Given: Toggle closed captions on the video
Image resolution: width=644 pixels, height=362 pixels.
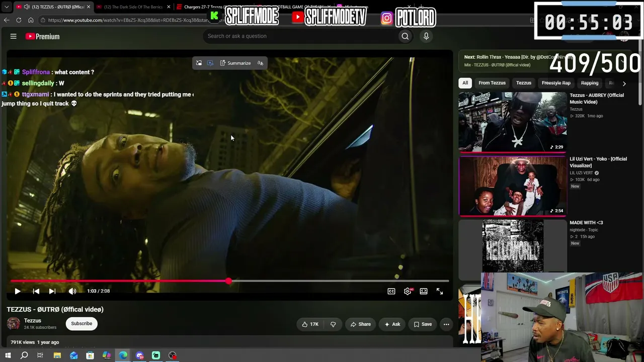Looking at the screenshot, I should pyautogui.click(x=391, y=291).
